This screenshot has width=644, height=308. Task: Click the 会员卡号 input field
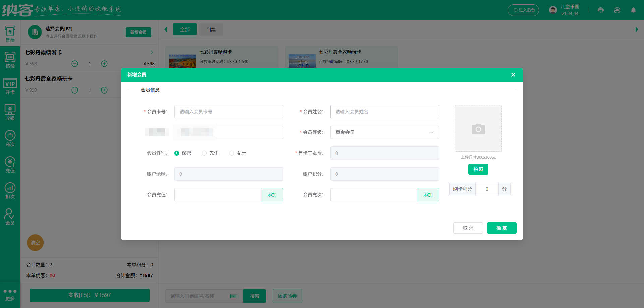228,112
